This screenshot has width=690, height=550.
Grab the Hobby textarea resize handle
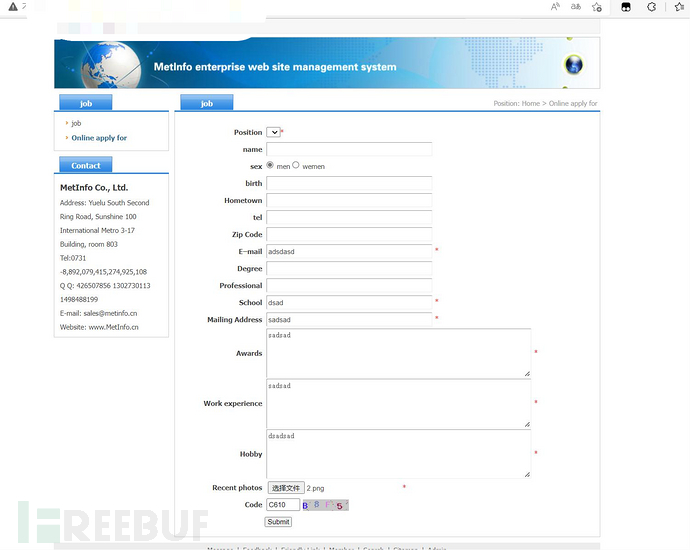527,474
